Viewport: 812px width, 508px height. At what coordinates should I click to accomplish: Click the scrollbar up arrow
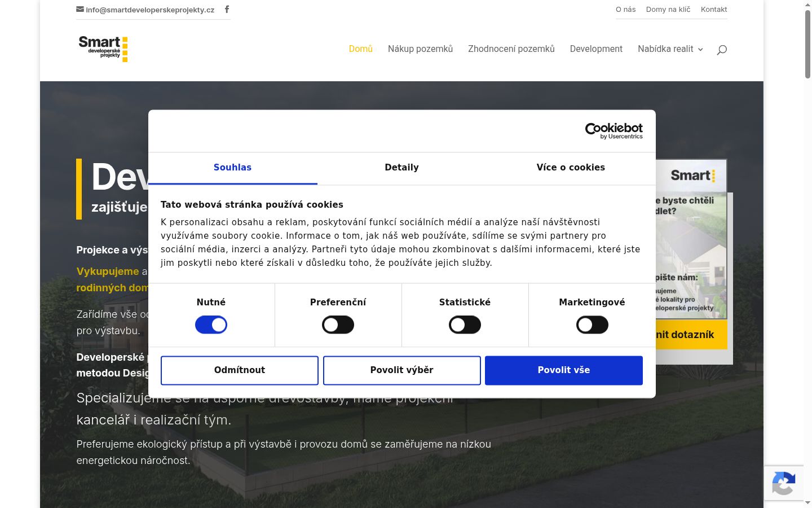click(x=807, y=5)
